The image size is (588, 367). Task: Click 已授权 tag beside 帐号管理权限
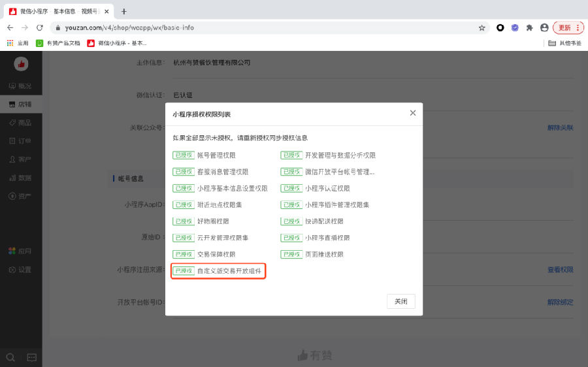point(184,155)
